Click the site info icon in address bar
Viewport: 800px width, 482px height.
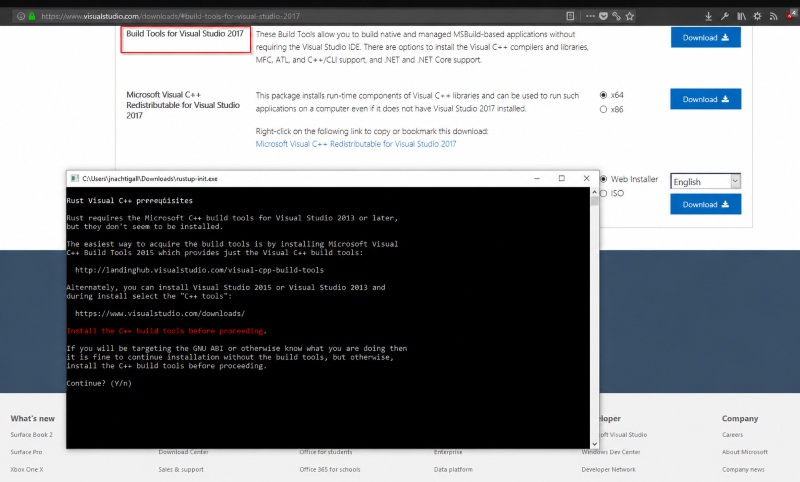tap(21, 16)
